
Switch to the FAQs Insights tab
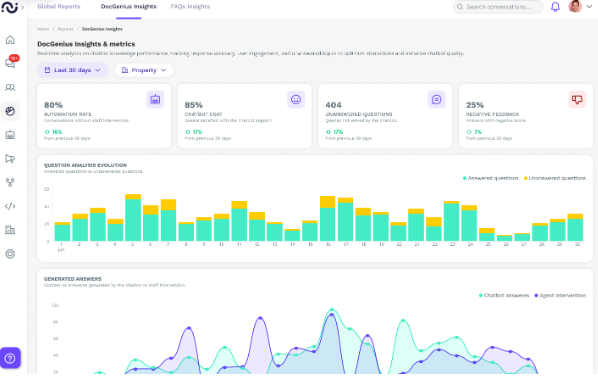[x=190, y=6]
